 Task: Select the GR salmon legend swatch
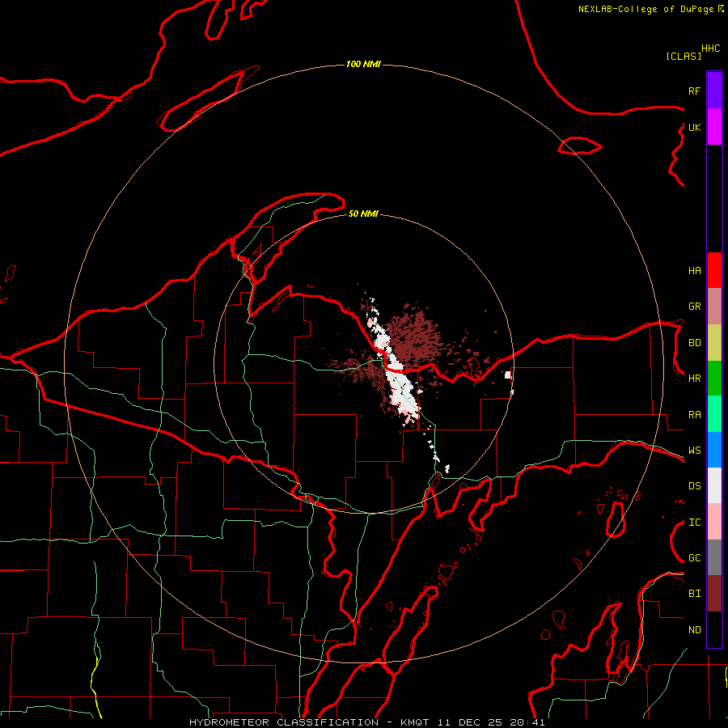pyautogui.click(x=714, y=307)
